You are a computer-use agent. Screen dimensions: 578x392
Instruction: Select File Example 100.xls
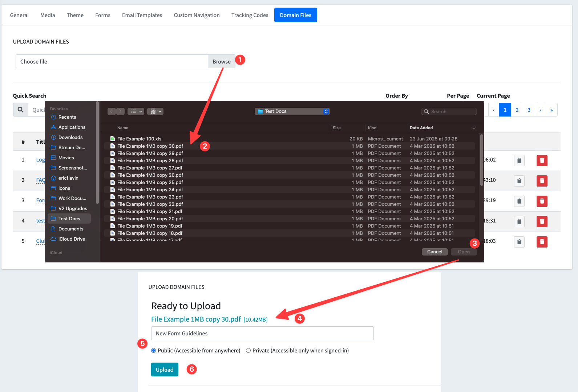(289, 139)
